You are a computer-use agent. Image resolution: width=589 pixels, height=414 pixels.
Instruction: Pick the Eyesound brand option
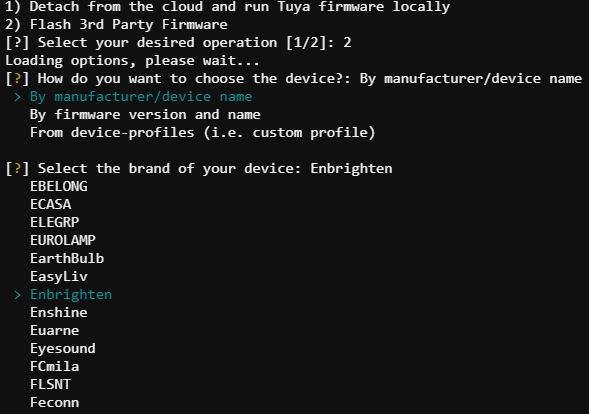coord(63,349)
